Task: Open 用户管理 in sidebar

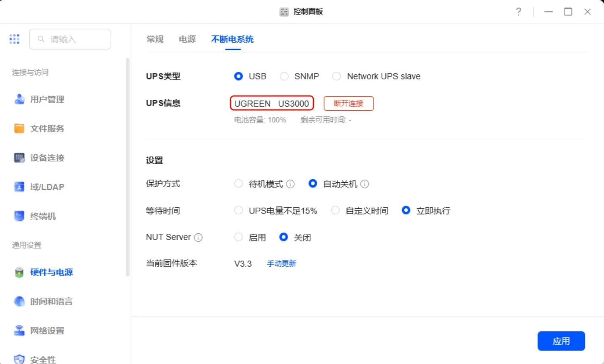Action: click(x=47, y=99)
